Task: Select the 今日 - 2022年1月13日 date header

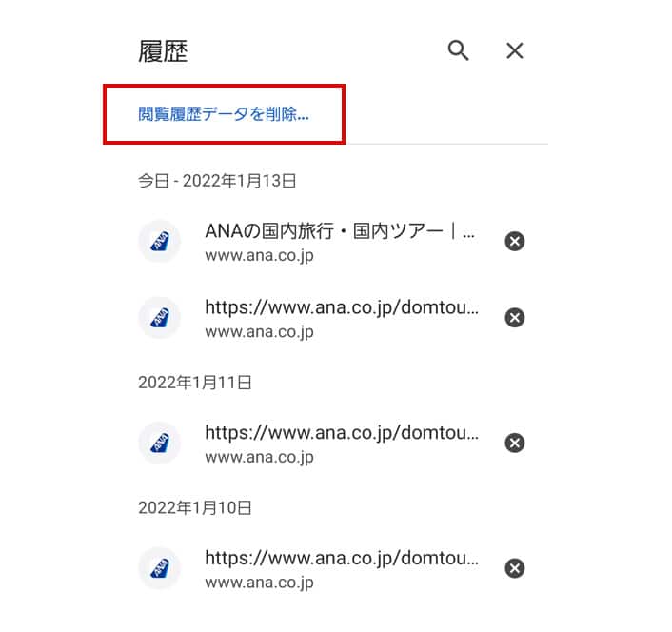Action: click(217, 181)
